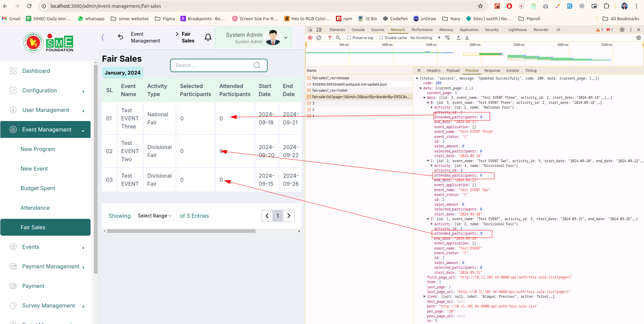Open Gmail bookmark in bookmarks bar
The image size is (644, 324).
[11, 19]
